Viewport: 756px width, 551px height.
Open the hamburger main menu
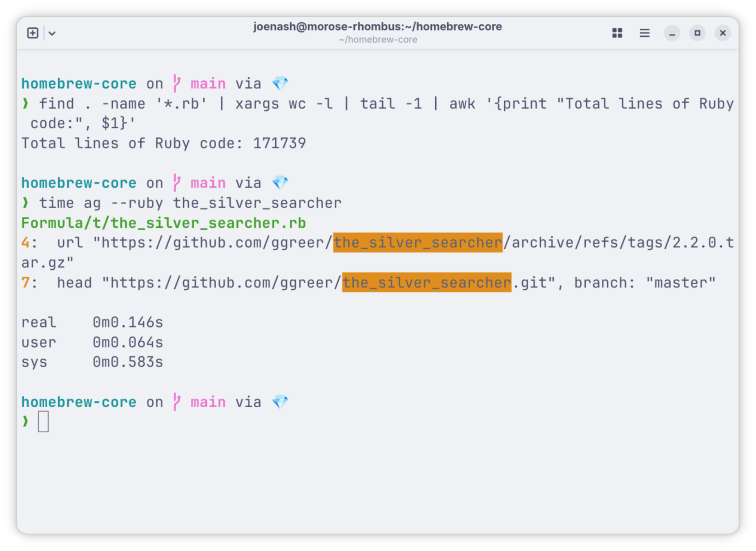coord(644,33)
